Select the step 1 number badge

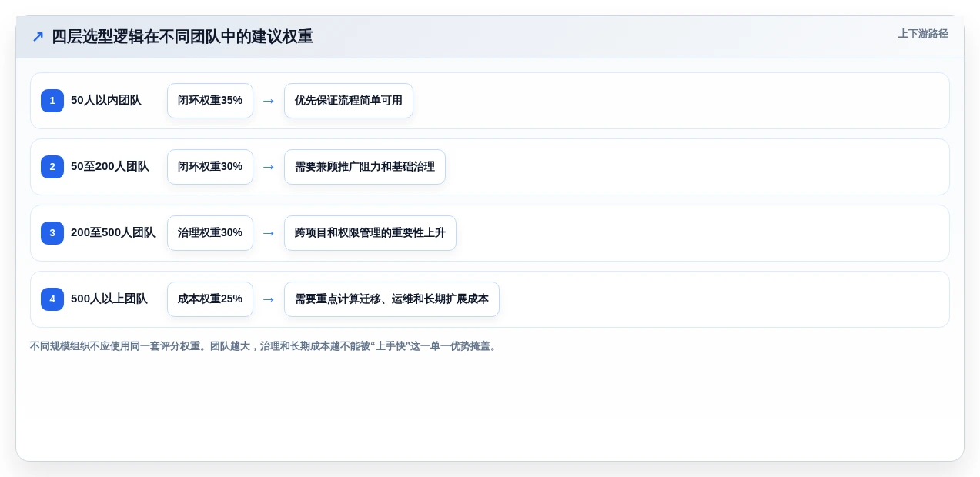(52, 101)
